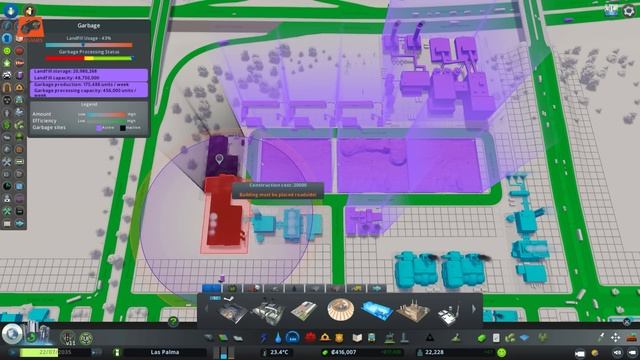This screenshot has height=360, width=640.
Task: Open the Policies document panel
Action: click(496, 338)
